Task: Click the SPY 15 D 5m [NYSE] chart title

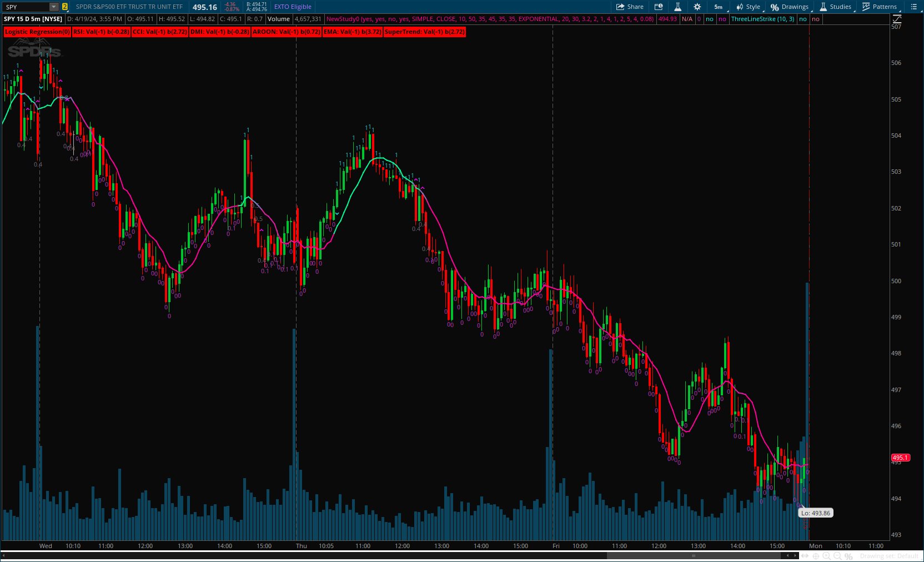Action: click(x=33, y=19)
